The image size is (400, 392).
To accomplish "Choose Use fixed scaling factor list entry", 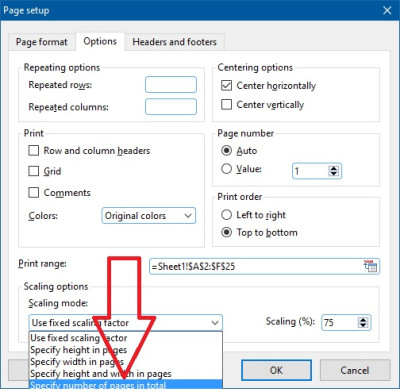I will pyautogui.click(x=126, y=338).
